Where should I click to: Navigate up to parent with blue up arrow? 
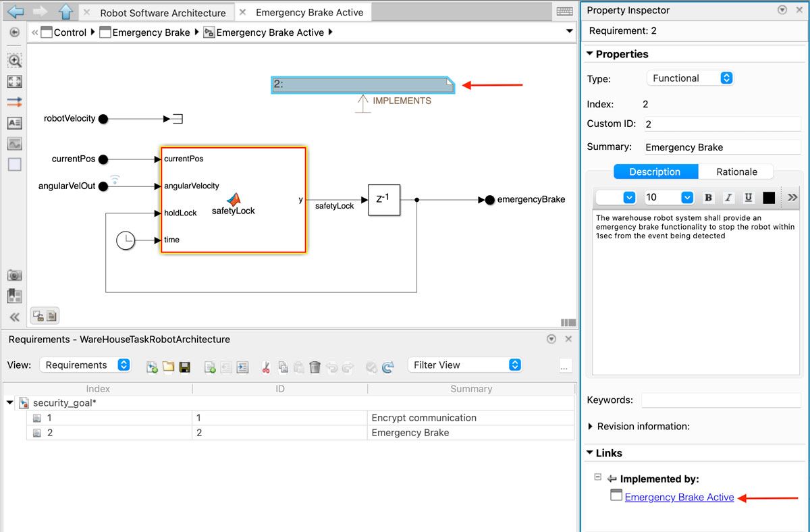65,11
